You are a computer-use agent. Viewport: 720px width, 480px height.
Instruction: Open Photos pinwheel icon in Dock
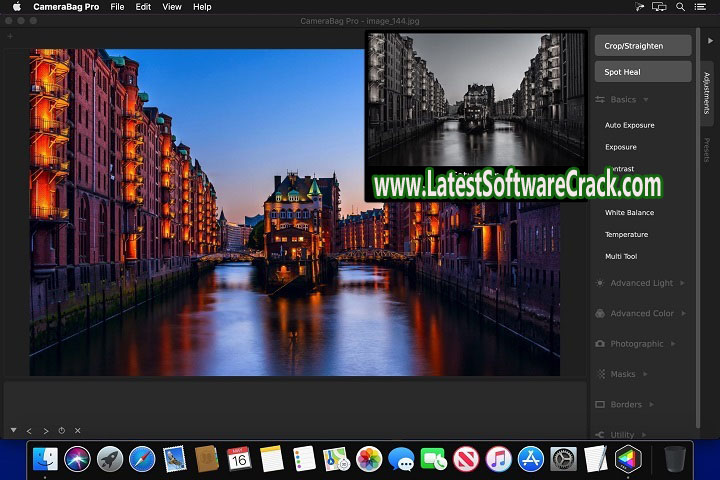click(x=369, y=458)
